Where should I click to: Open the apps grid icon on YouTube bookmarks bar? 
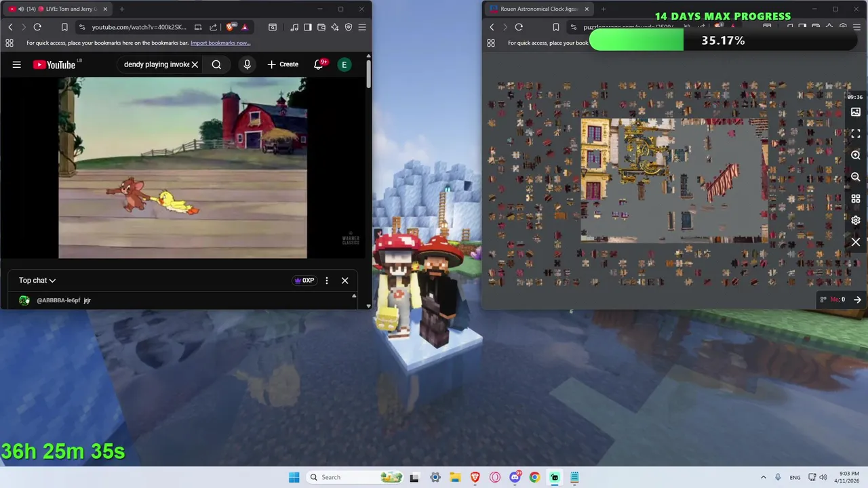click(x=9, y=43)
